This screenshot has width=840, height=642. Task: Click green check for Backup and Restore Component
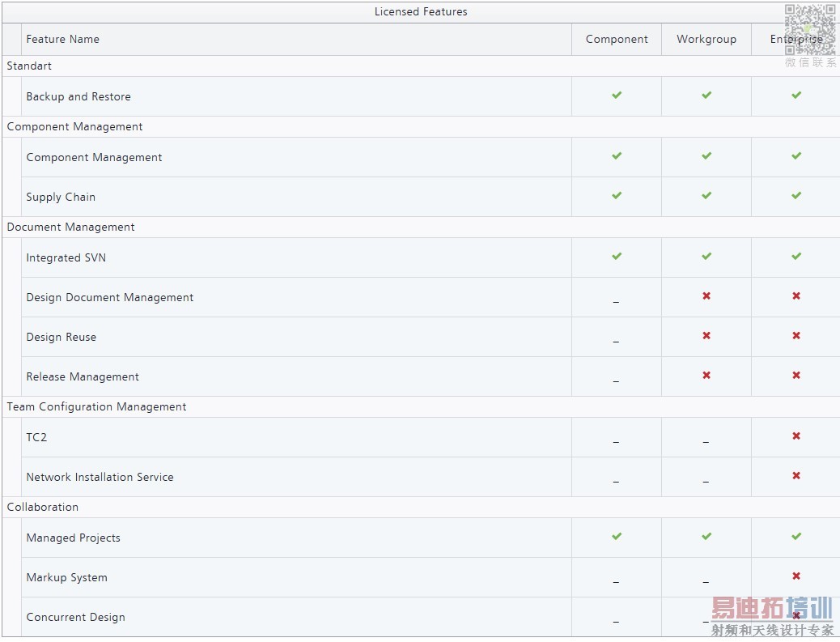pos(617,96)
